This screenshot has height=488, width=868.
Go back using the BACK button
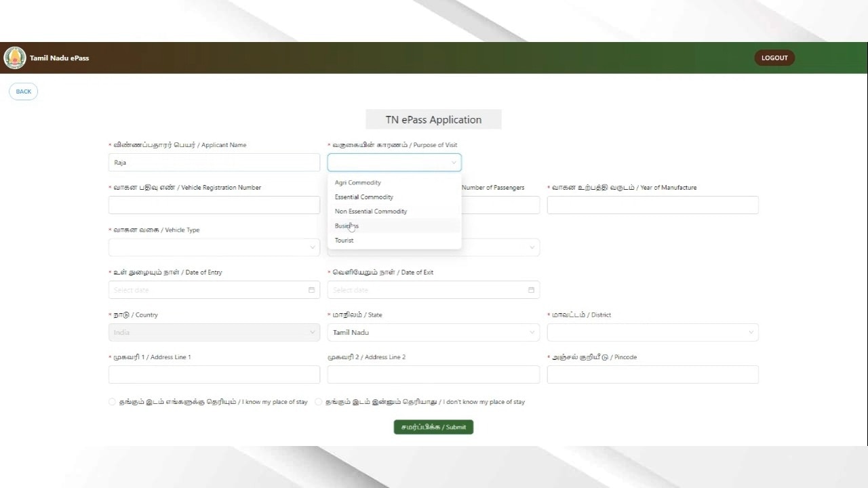[24, 91]
